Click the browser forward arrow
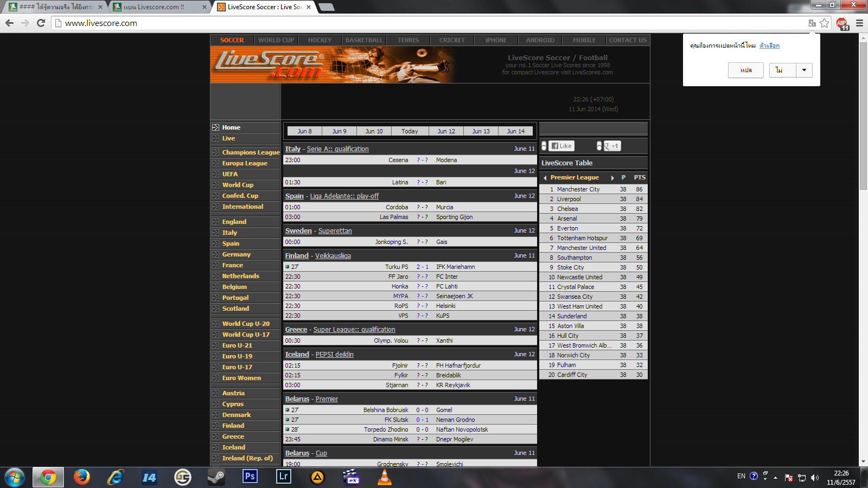The width and height of the screenshot is (868, 488). click(25, 23)
